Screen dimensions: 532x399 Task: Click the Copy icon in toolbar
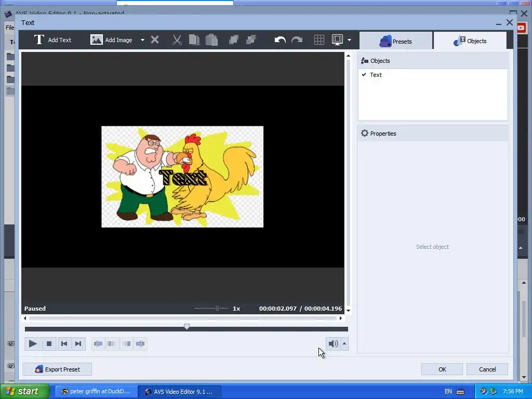click(194, 40)
